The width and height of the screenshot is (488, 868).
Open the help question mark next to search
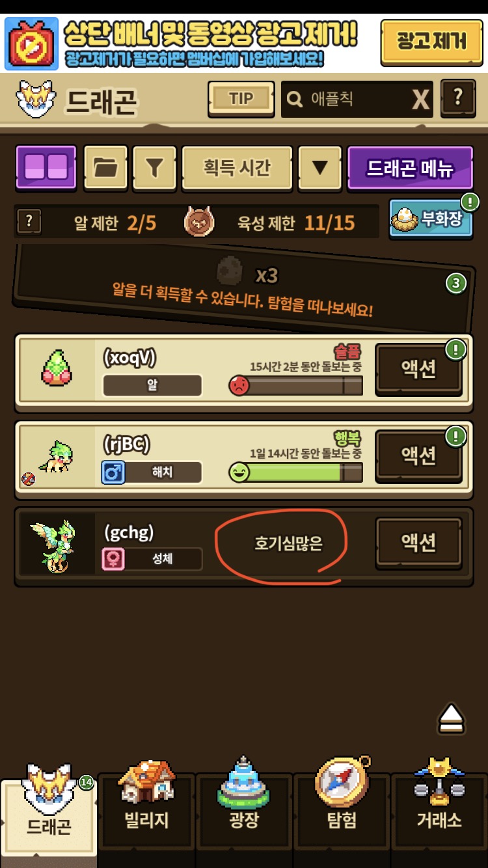[458, 99]
